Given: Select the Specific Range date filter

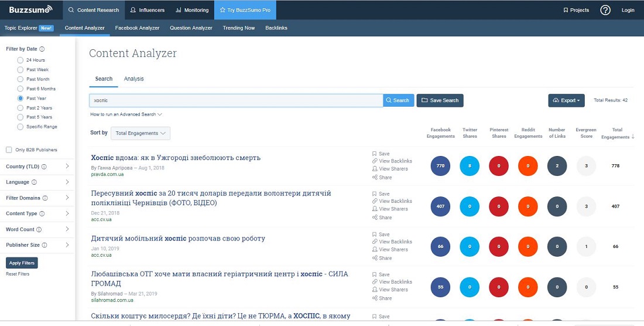Looking at the screenshot, I should click(20, 127).
